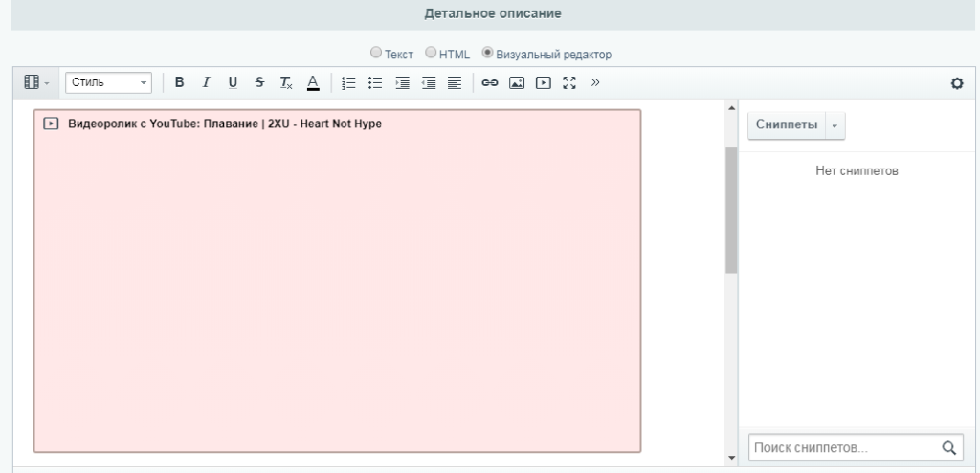The image size is (980, 473).
Task: Toggle bold formatting
Action: click(180, 83)
